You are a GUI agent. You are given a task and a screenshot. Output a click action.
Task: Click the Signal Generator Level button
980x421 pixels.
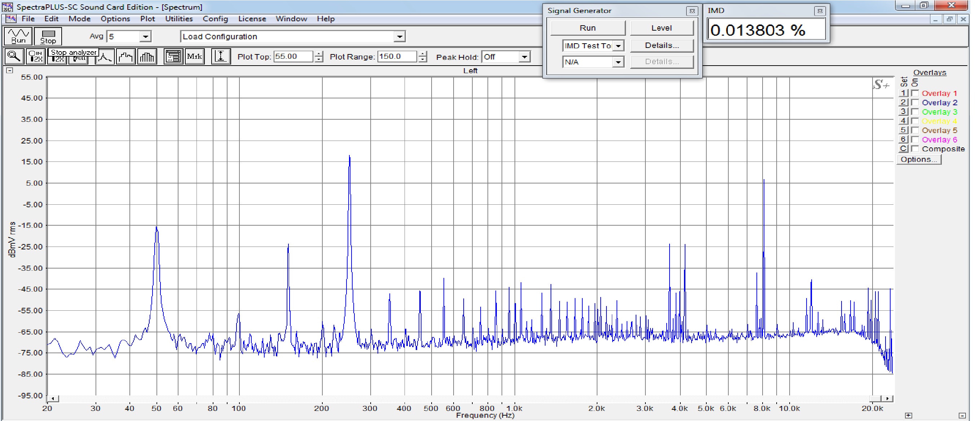tap(661, 28)
